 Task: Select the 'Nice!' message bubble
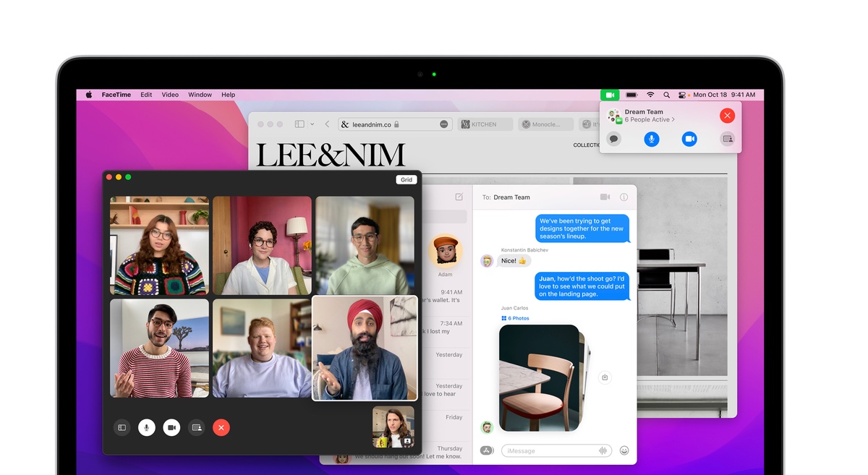(x=515, y=260)
